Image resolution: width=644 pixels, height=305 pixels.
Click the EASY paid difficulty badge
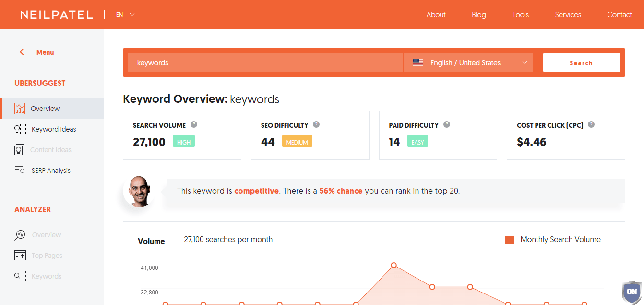coord(417,142)
